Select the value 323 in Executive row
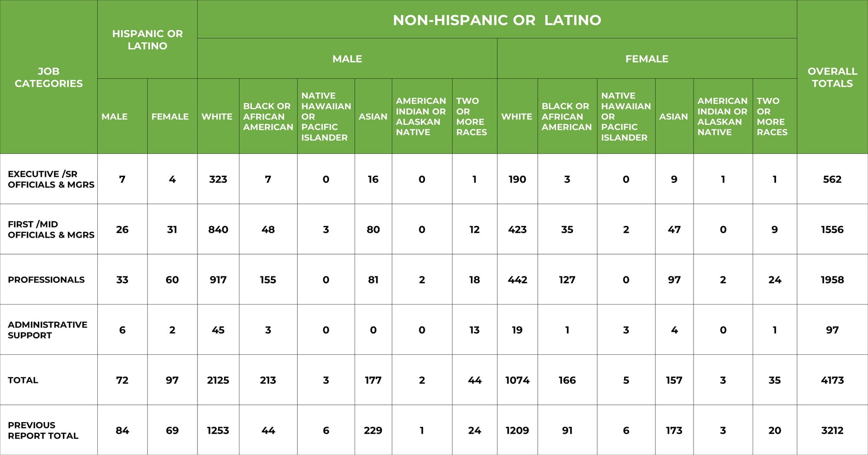The image size is (868, 455). coord(218,179)
